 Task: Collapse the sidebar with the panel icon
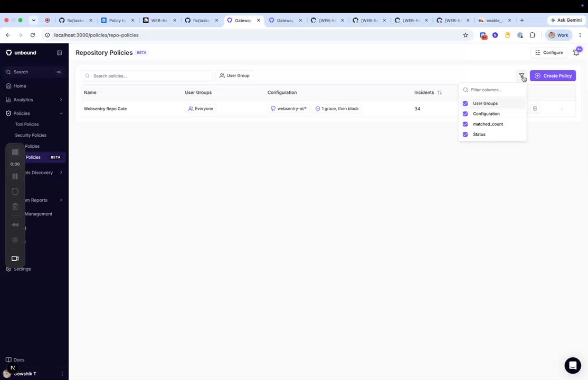click(59, 53)
